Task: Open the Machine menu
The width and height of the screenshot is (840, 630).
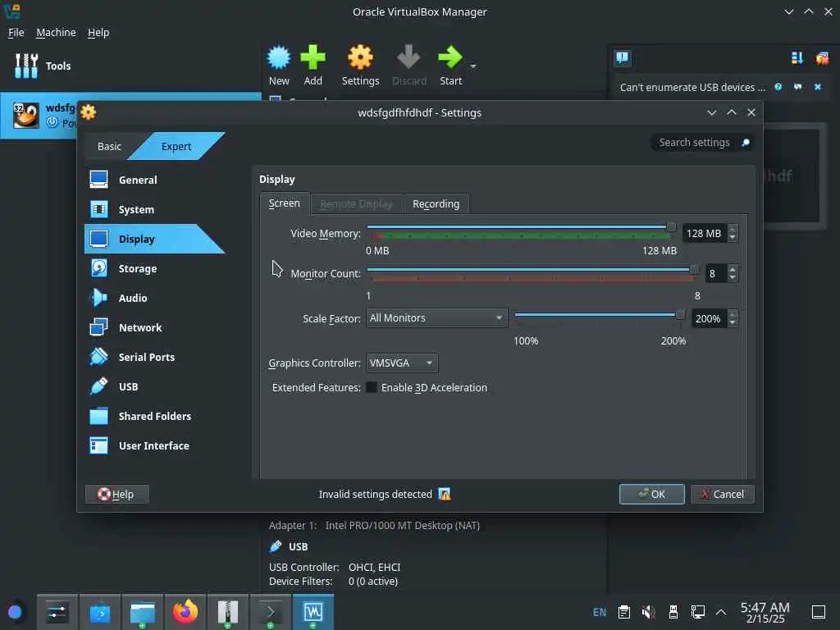Action: coord(56,32)
